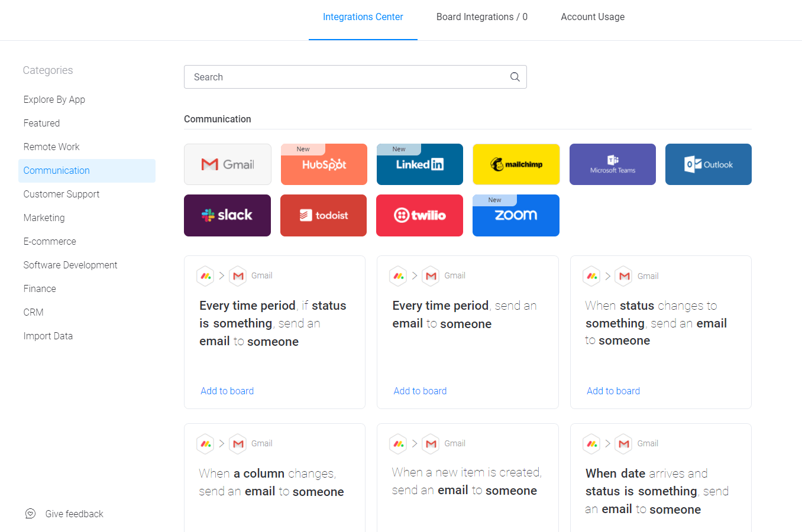Open the Account Usage tab
802x532 pixels.
tap(593, 17)
